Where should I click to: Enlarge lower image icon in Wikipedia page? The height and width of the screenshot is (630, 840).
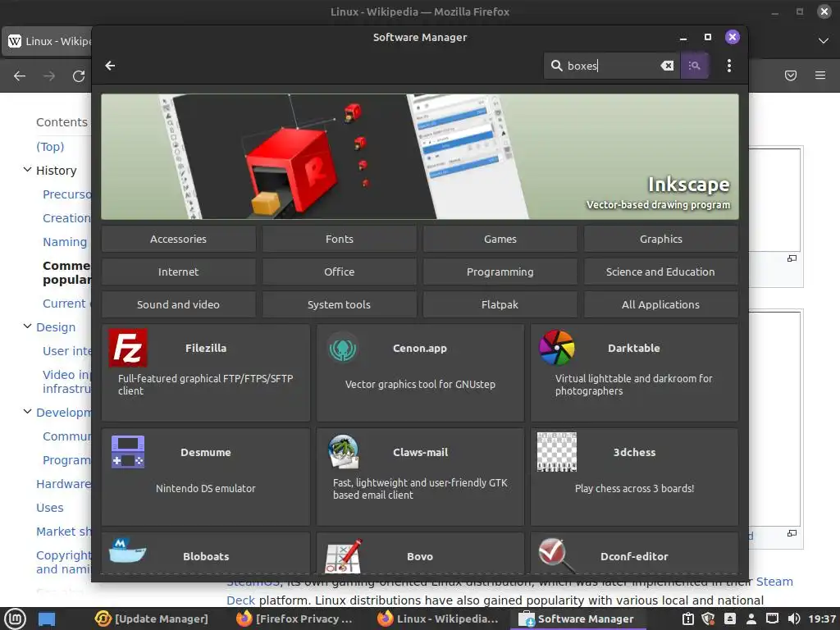pyautogui.click(x=792, y=533)
